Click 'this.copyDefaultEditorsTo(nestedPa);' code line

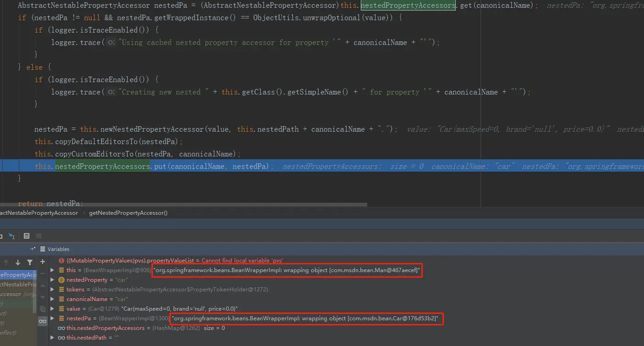109,141
